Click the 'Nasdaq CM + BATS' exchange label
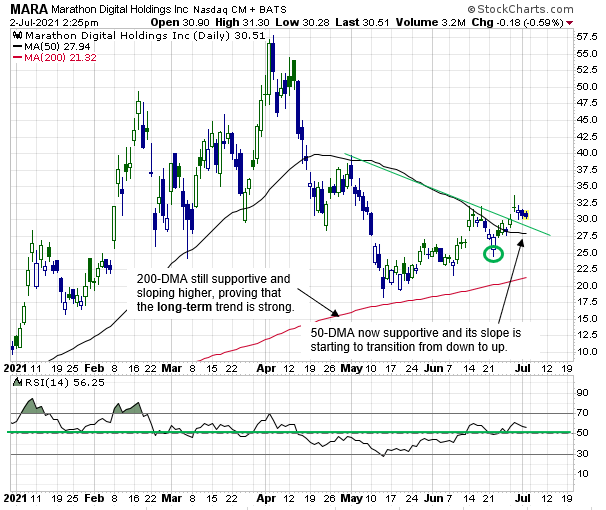The width and height of the screenshot is (606, 510). (240, 10)
